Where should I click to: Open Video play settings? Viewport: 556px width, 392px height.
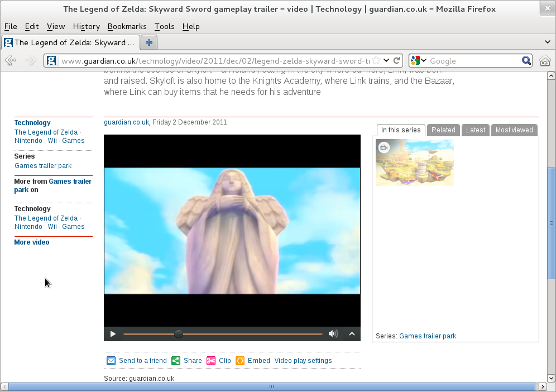point(303,360)
